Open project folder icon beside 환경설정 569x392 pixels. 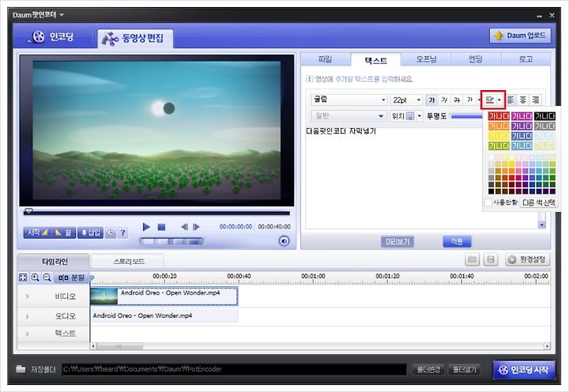(472, 259)
